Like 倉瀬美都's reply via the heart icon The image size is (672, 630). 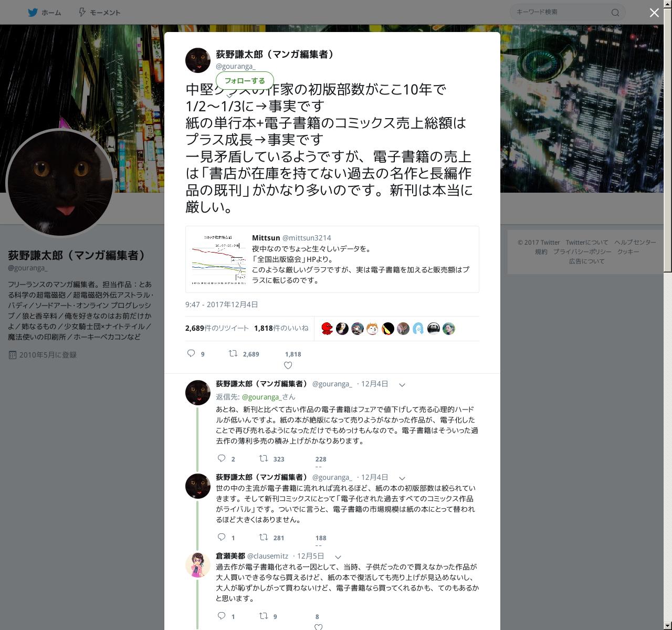click(x=318, y=627)
